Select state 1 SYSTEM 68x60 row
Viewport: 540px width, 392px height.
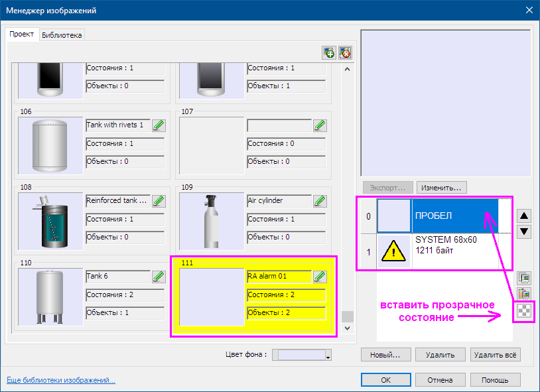(436, 251)
